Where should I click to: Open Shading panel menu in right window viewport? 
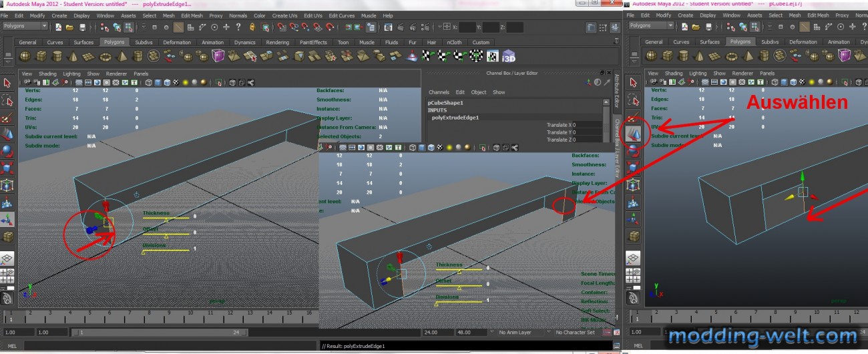click(674, 73)
